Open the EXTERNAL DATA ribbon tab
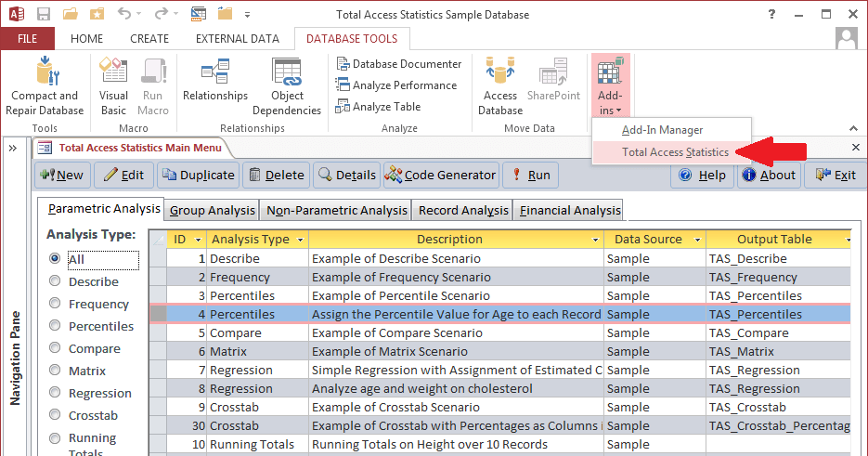The width and height of the screenshot is (868, 456). click(x=237, y=39)
